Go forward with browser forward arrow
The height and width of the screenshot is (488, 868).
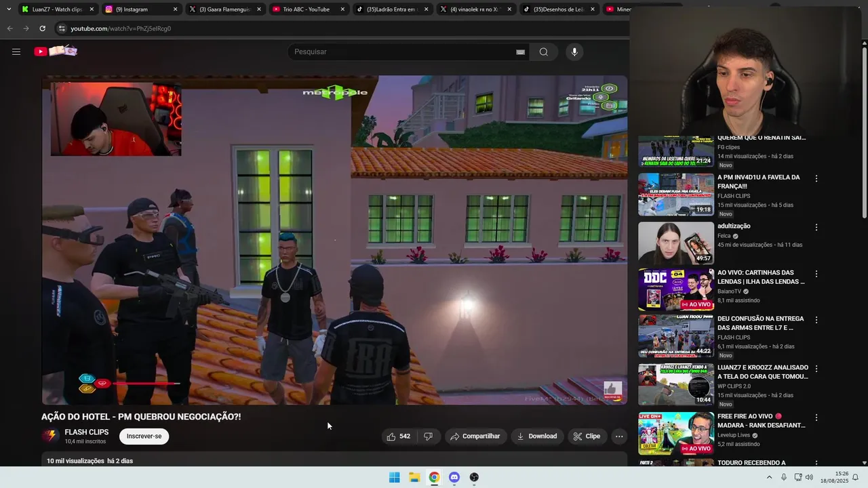[x=26, y=28]
